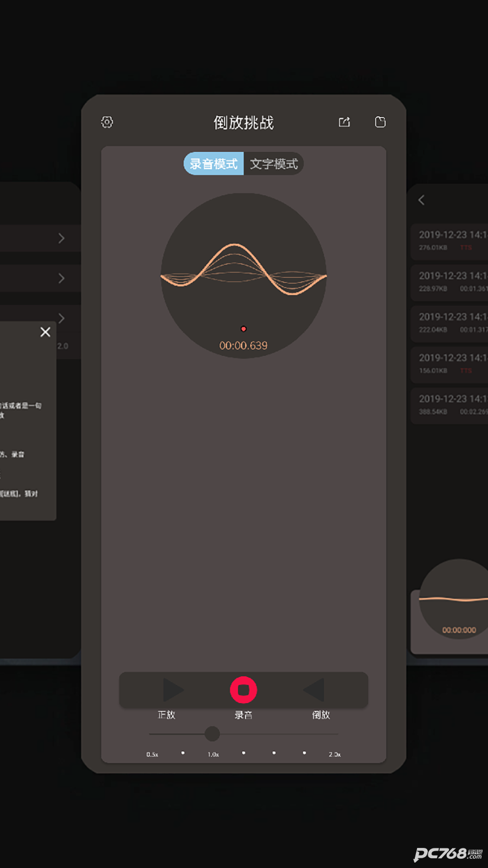Open recording sized 228.97KB
Viewport: 488px width, 868px height.
(x=450, y=282)
